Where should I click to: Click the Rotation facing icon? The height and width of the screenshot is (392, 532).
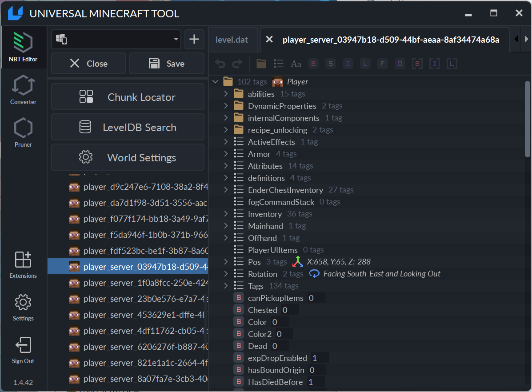coord(314,273)
